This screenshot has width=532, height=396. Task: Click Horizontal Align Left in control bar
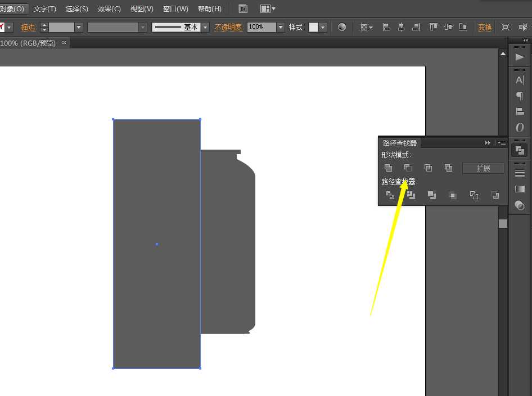(386, 27)
